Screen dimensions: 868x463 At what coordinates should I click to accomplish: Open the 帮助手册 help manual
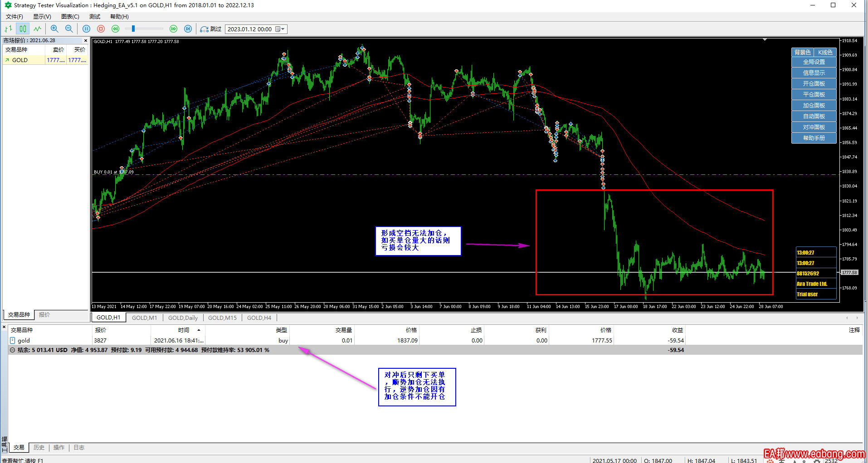coord(814,138)
